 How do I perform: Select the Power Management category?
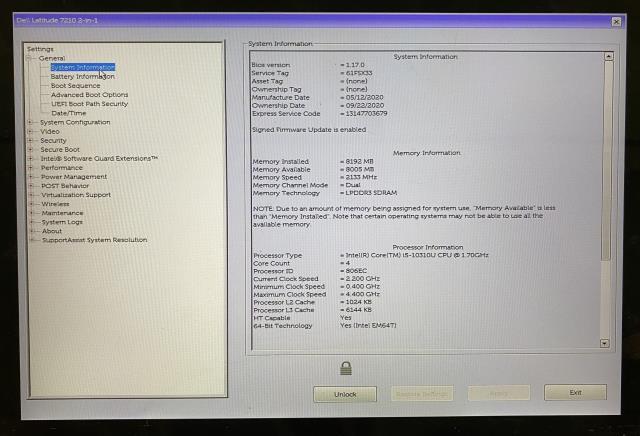(x=74, y=177)
